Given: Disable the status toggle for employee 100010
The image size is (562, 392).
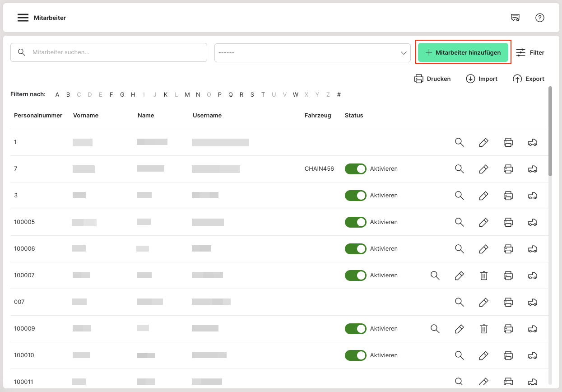Looking at the screenshot, I should pos(356,355).
